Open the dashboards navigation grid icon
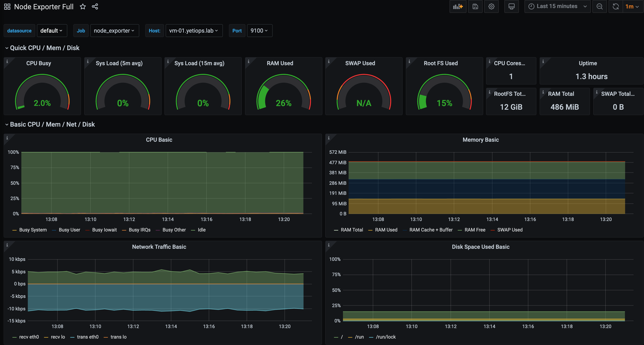Screen dimensions: 644x345 7,6
